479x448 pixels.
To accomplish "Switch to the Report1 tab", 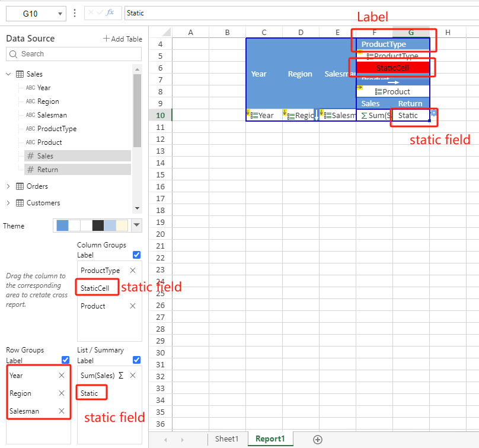I will click(x=270, y=439).
